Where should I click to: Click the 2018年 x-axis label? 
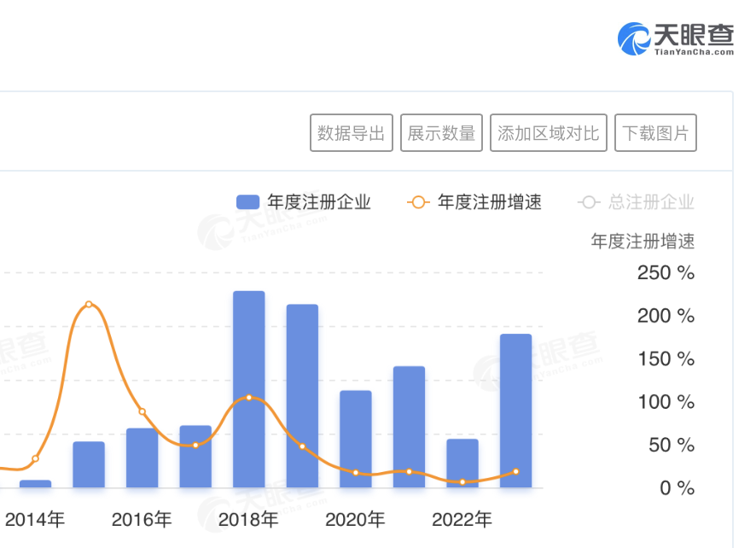tap(248, 520)
